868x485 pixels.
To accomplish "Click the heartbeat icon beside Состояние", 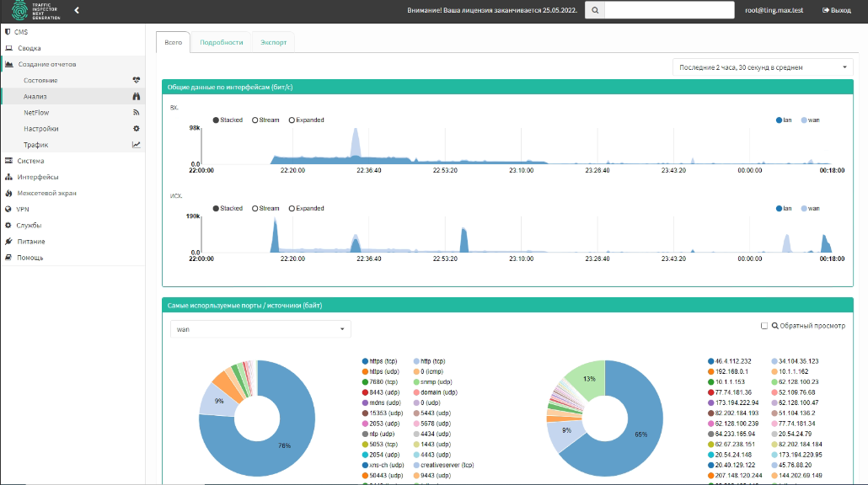I will [x=136, y=80].
